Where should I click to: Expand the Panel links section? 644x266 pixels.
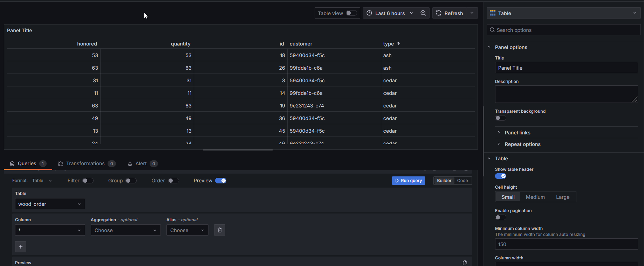click(x=517, y=133)
